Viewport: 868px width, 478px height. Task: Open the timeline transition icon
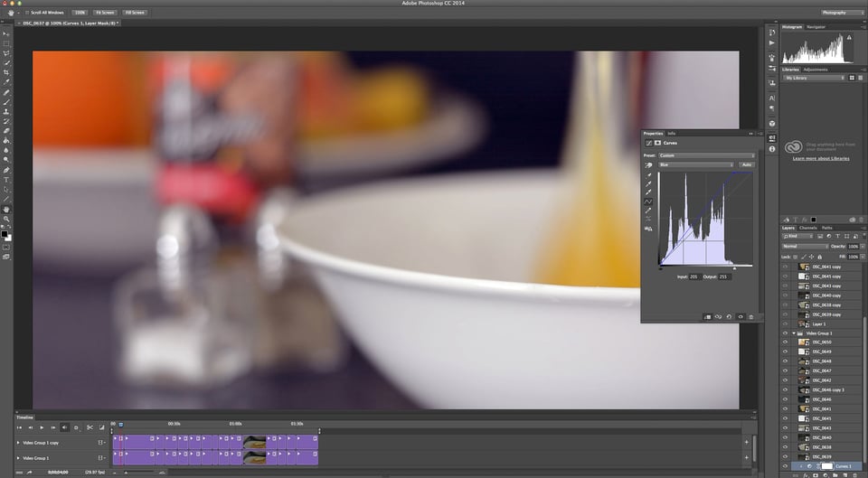[102, 427]
